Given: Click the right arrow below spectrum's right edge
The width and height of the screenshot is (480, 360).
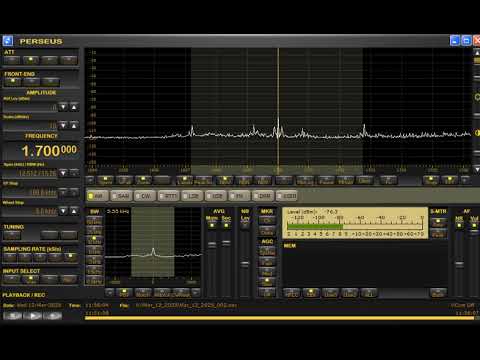Looking at the screenshot, I should tap(465, 180).
